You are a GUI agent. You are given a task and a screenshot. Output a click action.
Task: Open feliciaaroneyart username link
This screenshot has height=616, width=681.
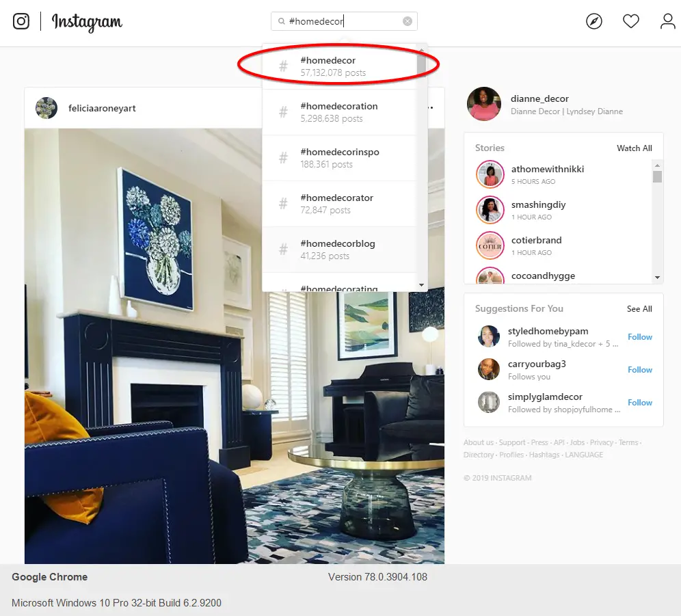(x=102, y=108)
